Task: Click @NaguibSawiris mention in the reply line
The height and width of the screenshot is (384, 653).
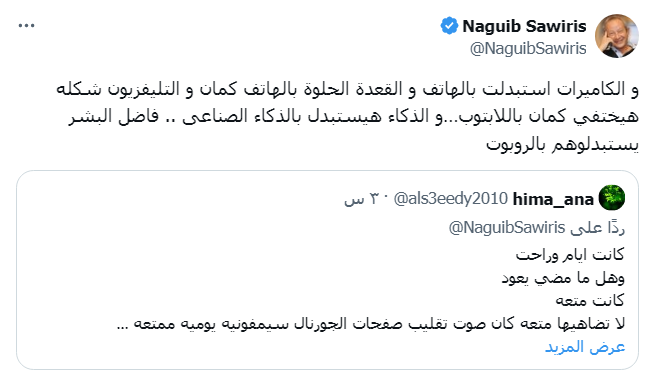Action: point(507,228)
